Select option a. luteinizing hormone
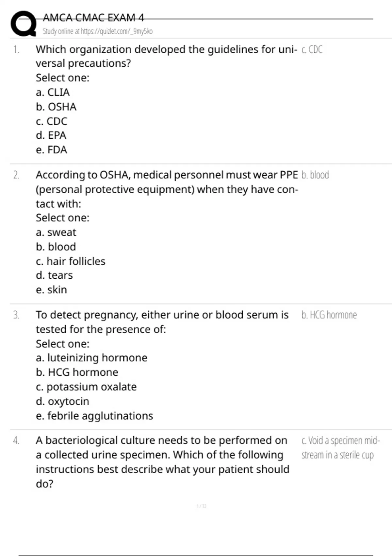The width and height of the screenshot is (392, 556). [91, 357]
